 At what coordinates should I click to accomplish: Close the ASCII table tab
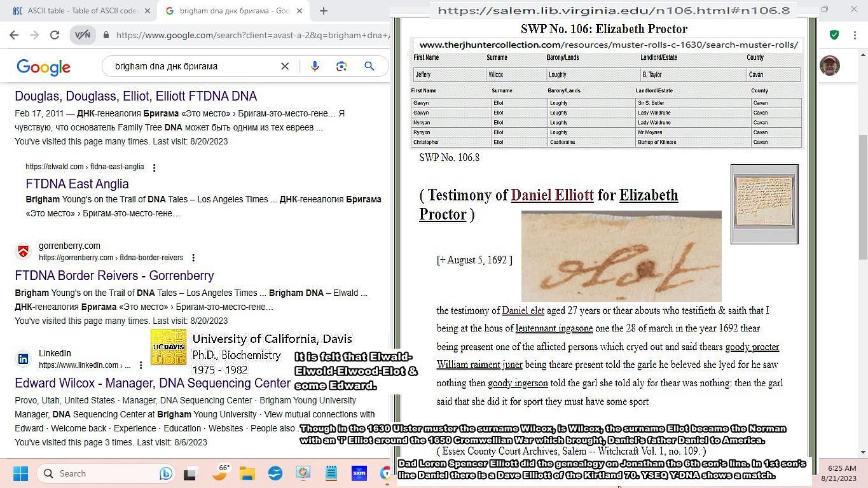[148, 11]
